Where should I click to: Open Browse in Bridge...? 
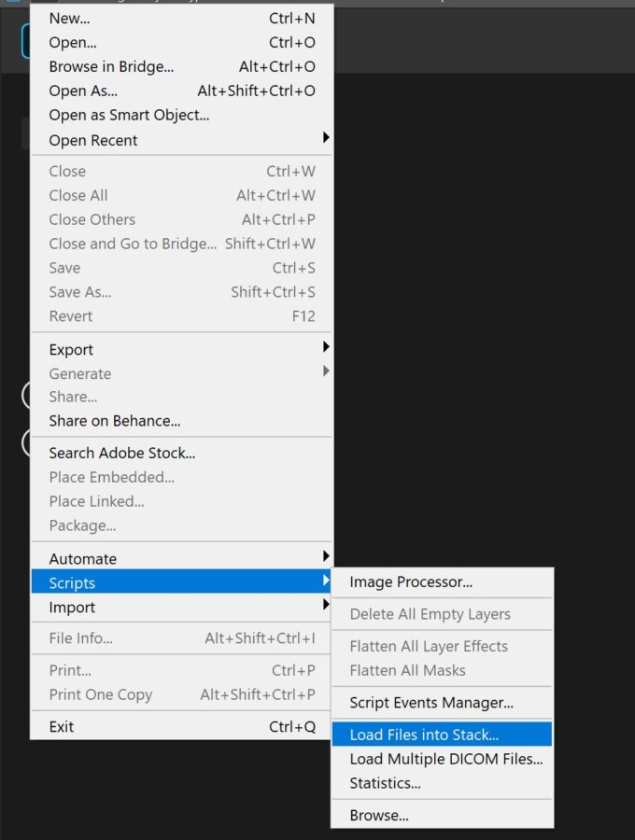tap(182, 66)
